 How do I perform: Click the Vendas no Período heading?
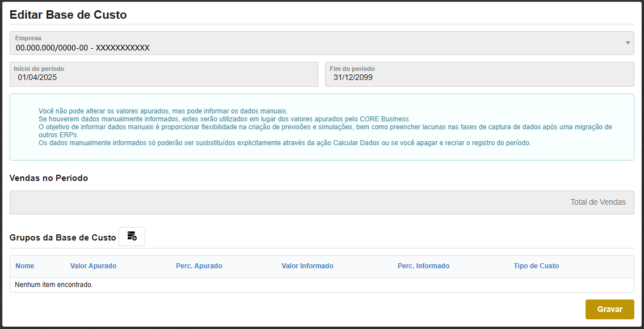pos(49,178)
